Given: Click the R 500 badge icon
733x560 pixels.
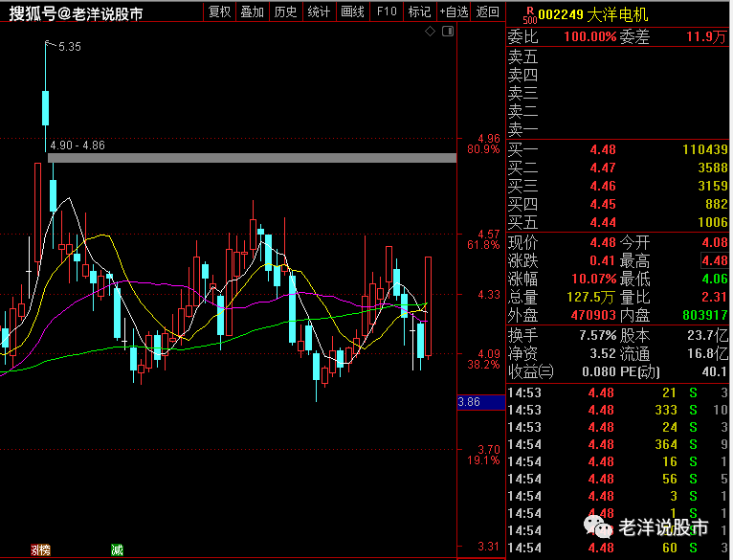Looking at the screenshot, I should 529,14.
